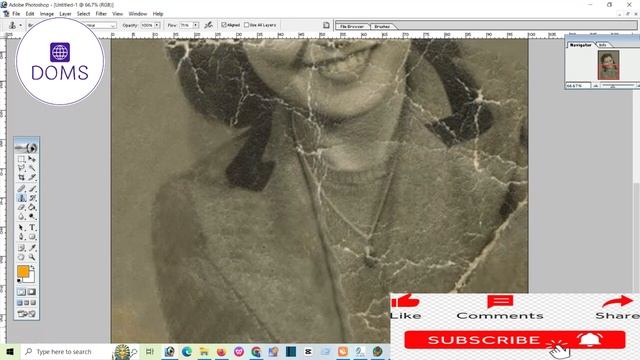Toggle Use All Layers checkbox

coord(246,25)
